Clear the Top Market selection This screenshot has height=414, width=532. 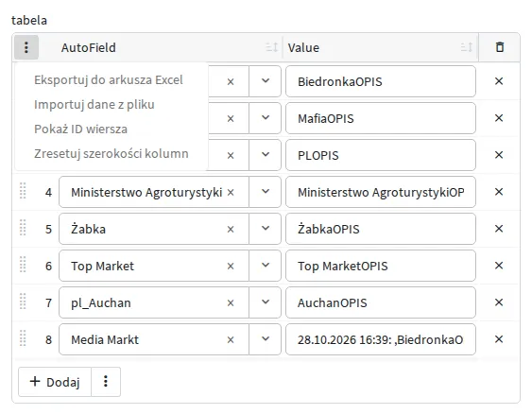(x=231, y=267)
